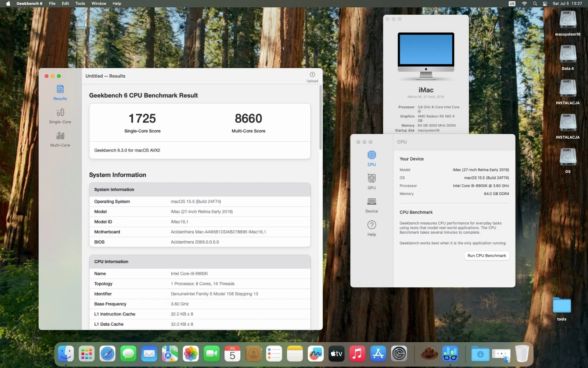The width and height of the screenshot is (588, 368).
Task: Select the Data 4 drive on the desktop
Action: 568,57
